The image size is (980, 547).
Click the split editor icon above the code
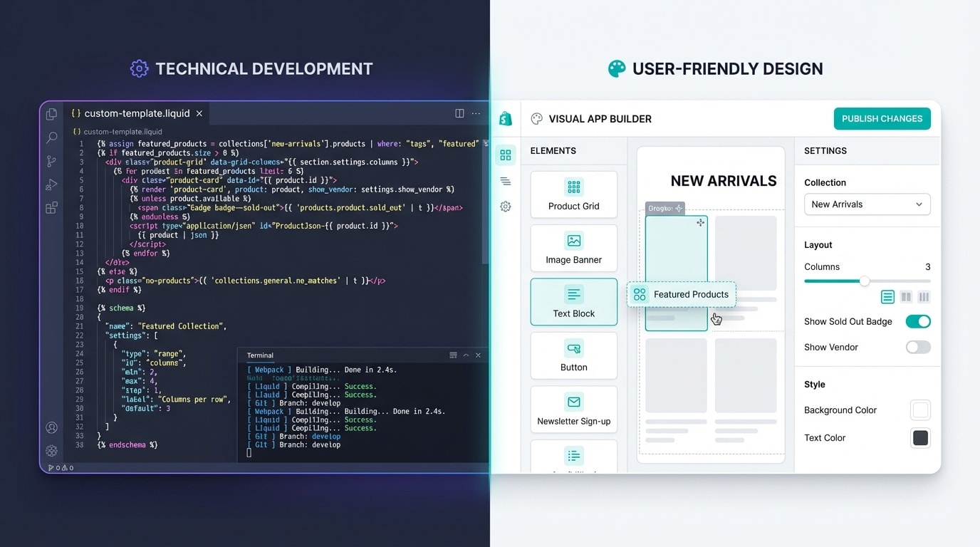coord(458,113)
